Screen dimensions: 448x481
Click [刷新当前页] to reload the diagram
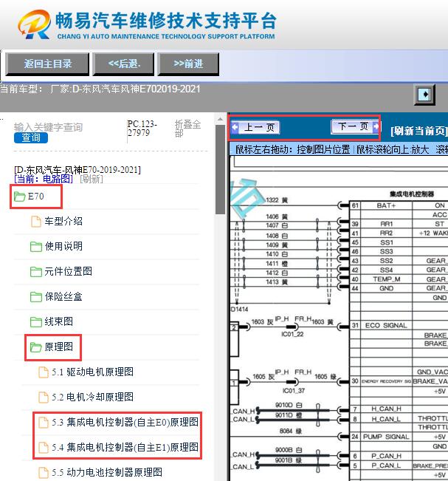tap(419, 132)
